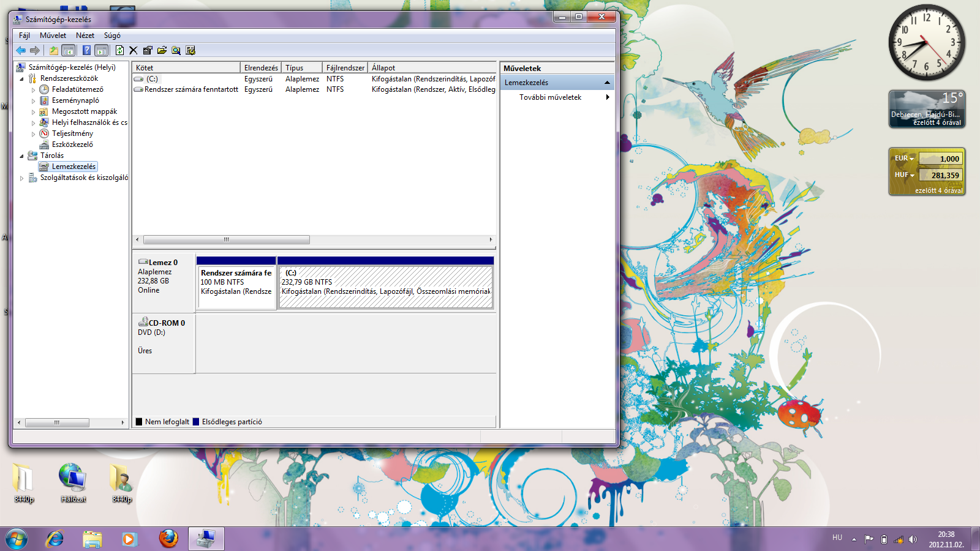
Task: Collapse the Rendszereszközök tree node
Action: pos(22,79)
